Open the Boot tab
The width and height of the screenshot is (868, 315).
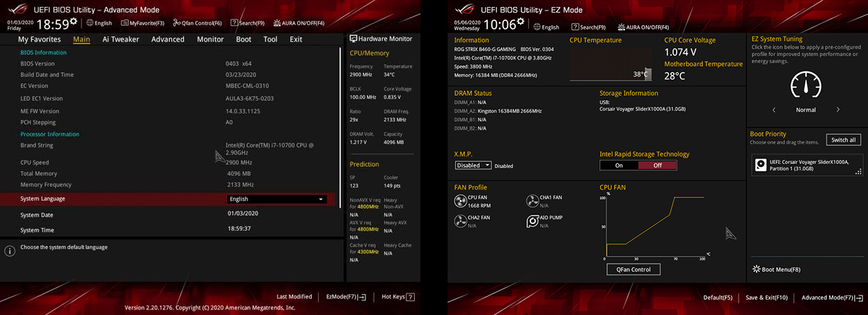tap(244, 40)
